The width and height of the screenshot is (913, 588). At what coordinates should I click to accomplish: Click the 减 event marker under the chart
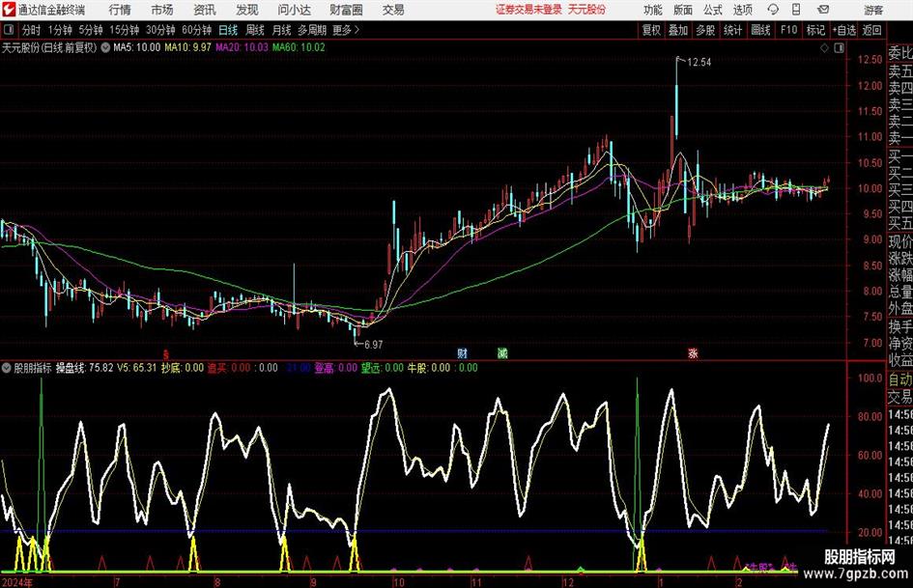(x=502, y=353)
